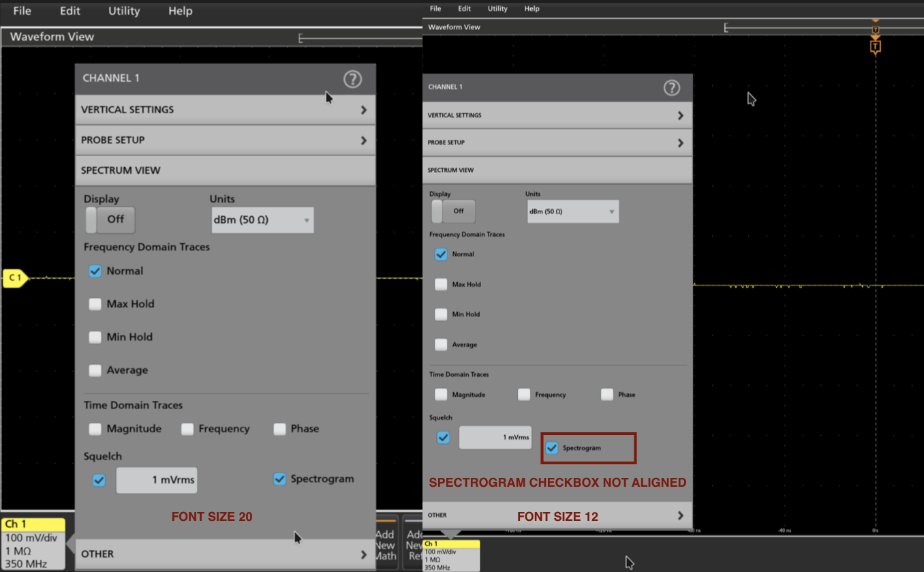Click the large Ch 1 100 mV/div badge
The width and height of the screenshot is (924, 572).
33,543
